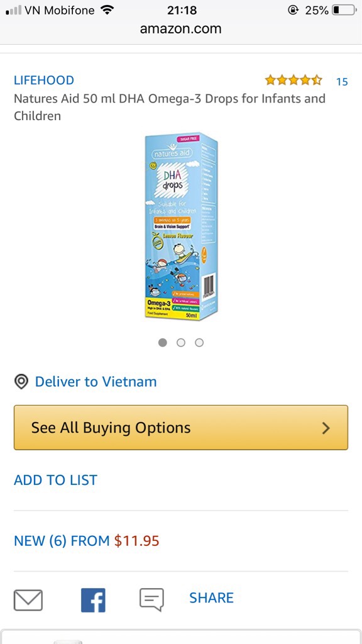The image size is (362, 644).
Task: Tap the delivery location pin icon
Action: coord(21,382)
